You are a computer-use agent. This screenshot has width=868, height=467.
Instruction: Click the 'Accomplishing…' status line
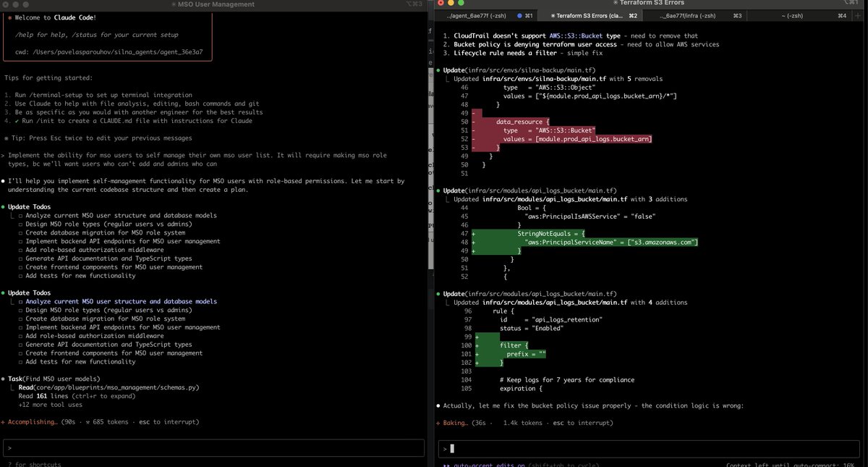pyautogui.click(x=101, y=421)
